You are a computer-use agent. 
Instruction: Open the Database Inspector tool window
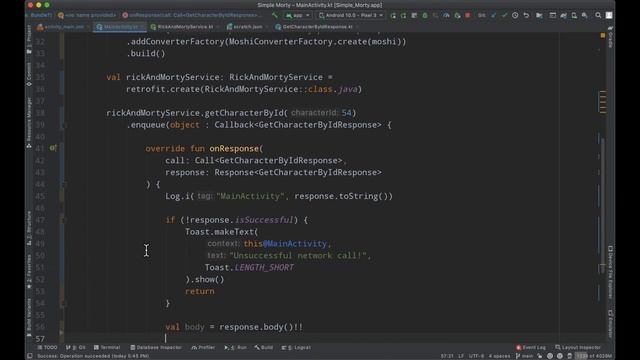point(156,347)
